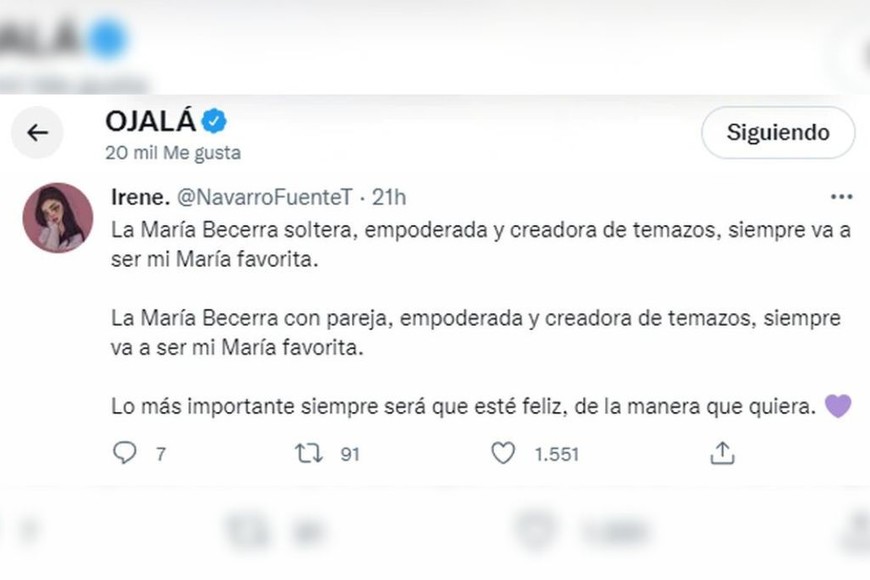The width and height of the screenshot is (870, 580).
Task: Click the purple heart emoji in the tweet
Action: click(838, 406)
